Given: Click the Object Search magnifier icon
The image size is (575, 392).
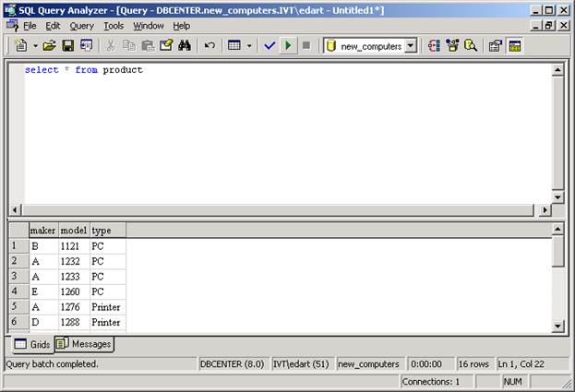Looking at the screenshot, I should [x=471, y=46].
